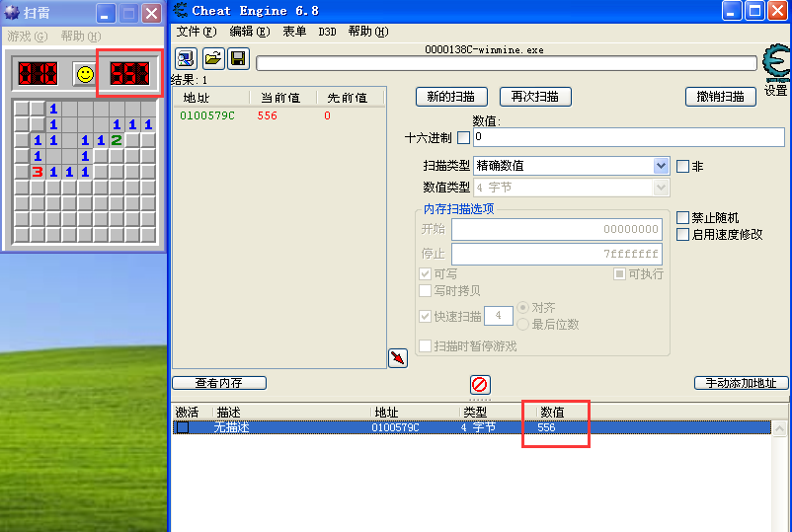Click 先前值 column header in results
This screenshot has width=792, height=532.
pyautogui.click(x=350, y=98)
